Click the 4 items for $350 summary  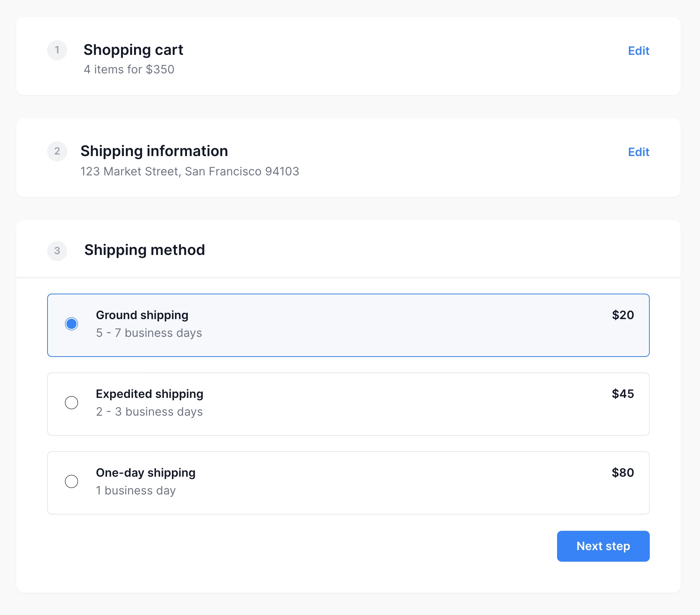coord(129,70)
